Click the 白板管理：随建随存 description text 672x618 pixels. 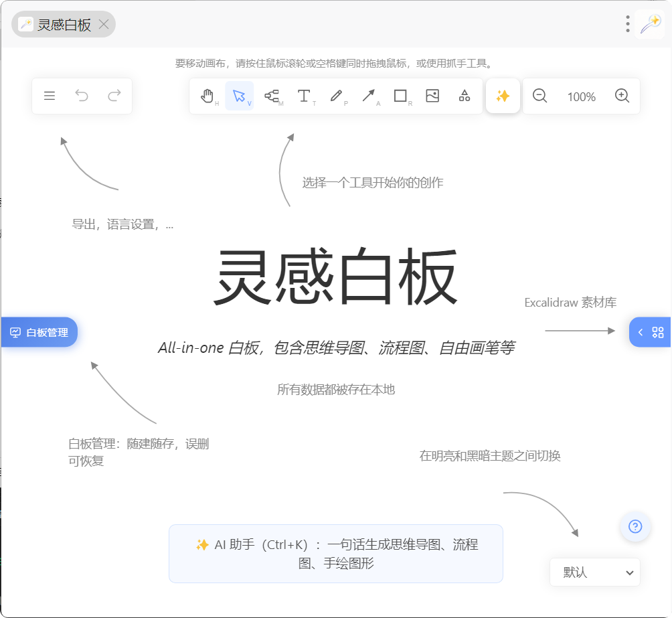(139, 453)
